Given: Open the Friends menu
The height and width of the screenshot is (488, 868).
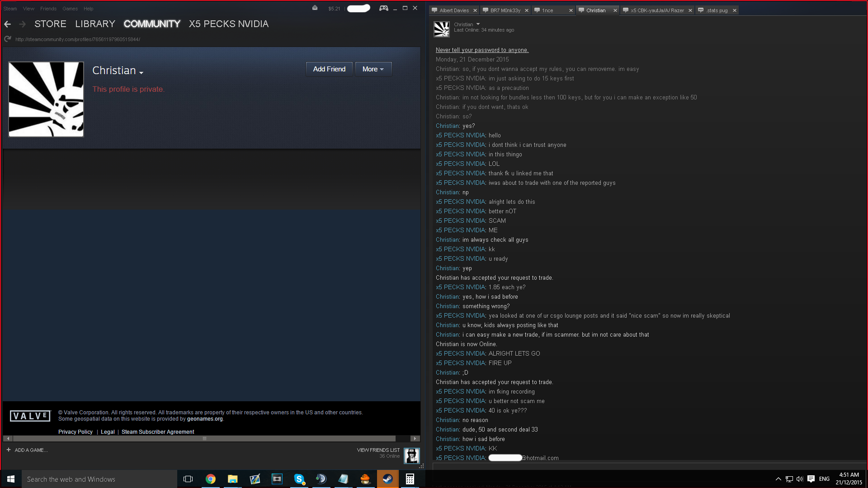Looking at the screenshot, I should tap(48, 9).
